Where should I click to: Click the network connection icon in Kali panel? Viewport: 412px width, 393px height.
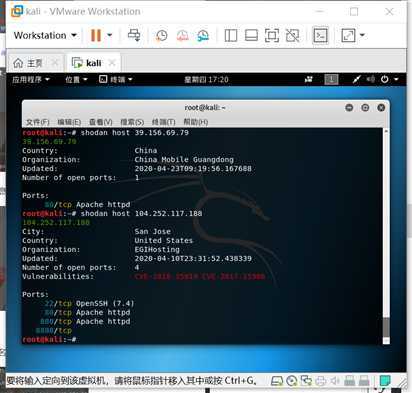(x=357, y=79)
